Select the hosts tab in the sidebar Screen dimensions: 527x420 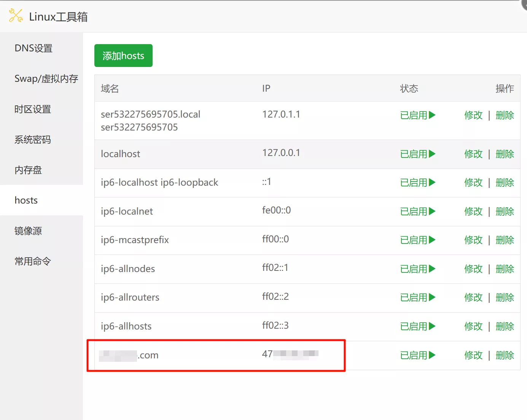(x=26, y=200)
